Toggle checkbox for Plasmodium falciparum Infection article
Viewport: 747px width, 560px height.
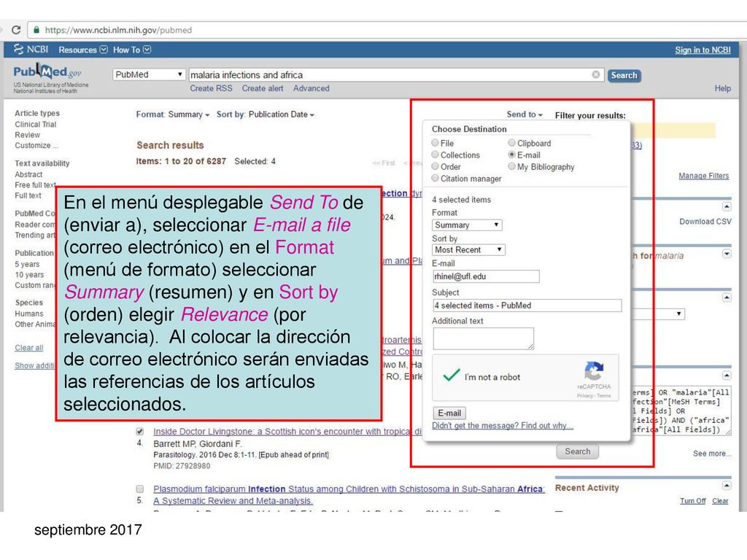click(139, 489)
